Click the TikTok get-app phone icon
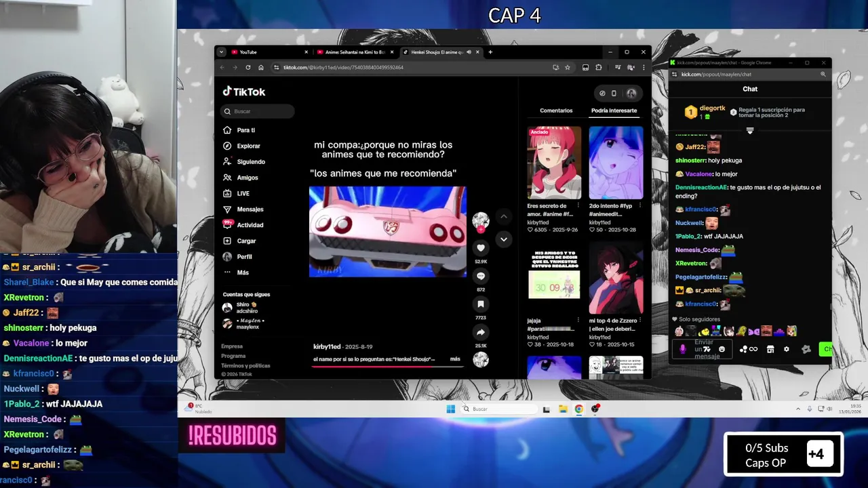The width and height of the screenshot is (868, 488). tap(614, 94)
